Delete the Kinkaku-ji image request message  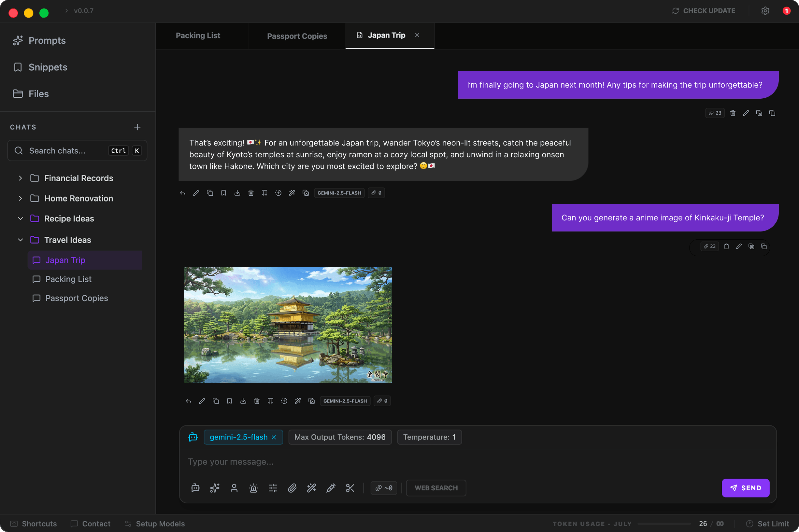tap(726, 246)
